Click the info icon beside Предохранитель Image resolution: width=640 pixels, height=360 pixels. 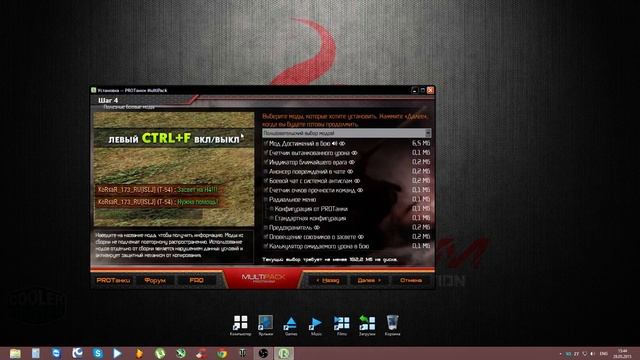tap(317, 227)
